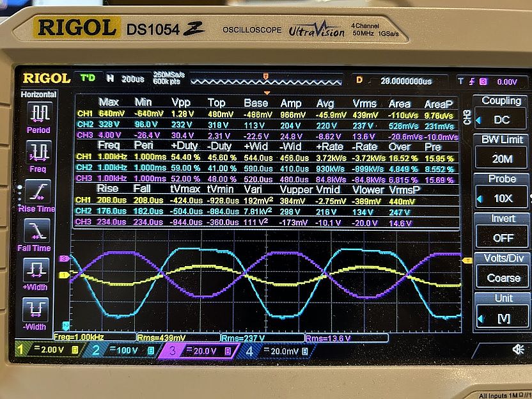532x399 pixels.
Task: Click the 0.00V trigger level readout
Action: pyautogui.click(x=507, y=82)
